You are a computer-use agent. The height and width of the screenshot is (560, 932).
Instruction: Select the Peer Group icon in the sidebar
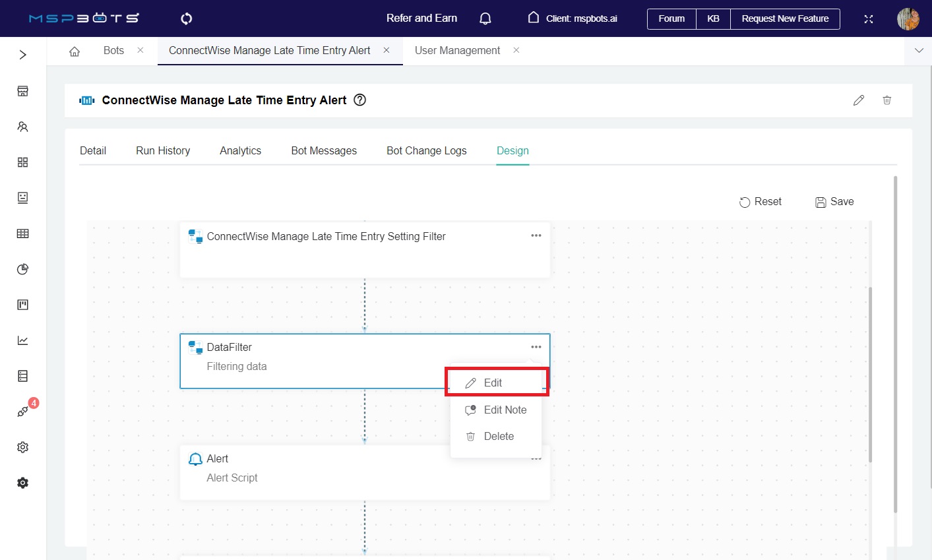pos(22,126)
